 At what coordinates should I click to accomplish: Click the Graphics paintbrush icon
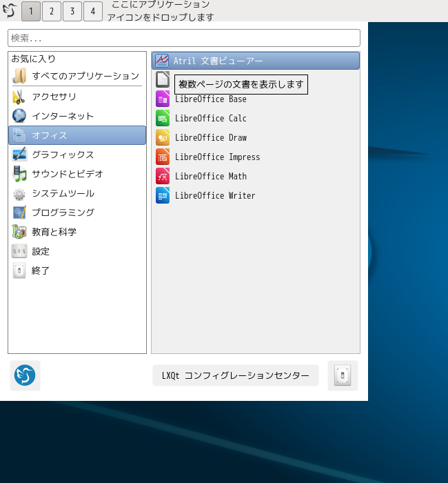[x=19, y=155]
